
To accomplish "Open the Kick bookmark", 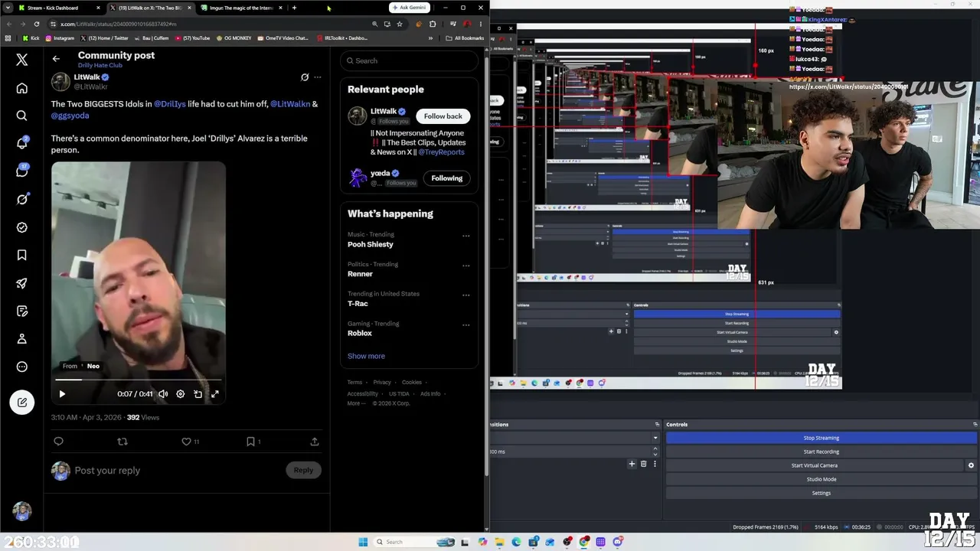I will pyautogui.click(x=31, y=38).
